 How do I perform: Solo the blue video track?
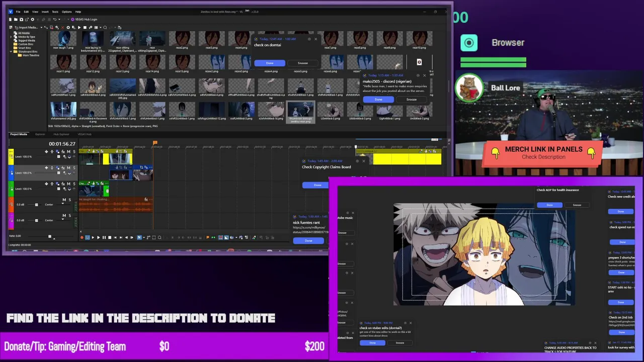click(x=74, y=168)
